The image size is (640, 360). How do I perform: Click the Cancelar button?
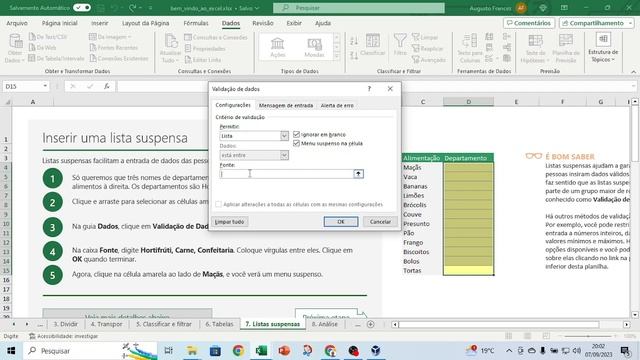[380, 222]
